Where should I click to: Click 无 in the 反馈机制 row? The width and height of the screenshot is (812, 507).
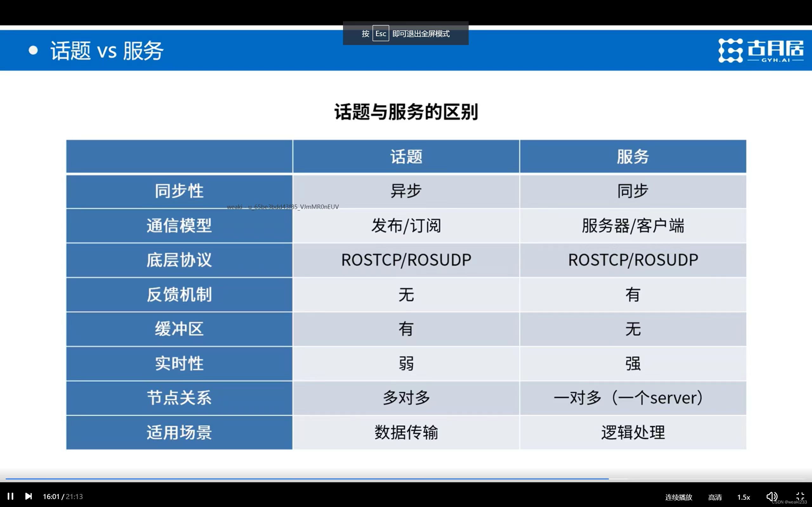click(x=406, y=295)
